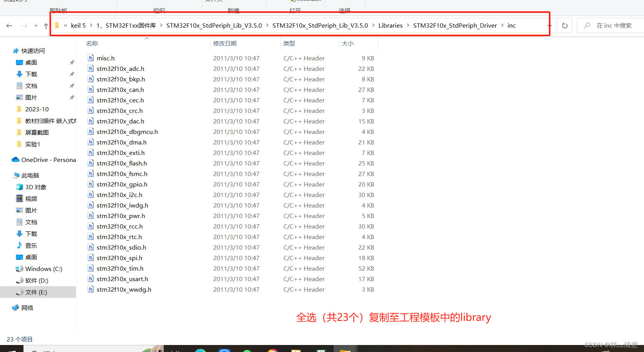The image size is (644, 352).
Task: Select the stm32f10x_adc.h file icon
Action: (x=90, y=69)
